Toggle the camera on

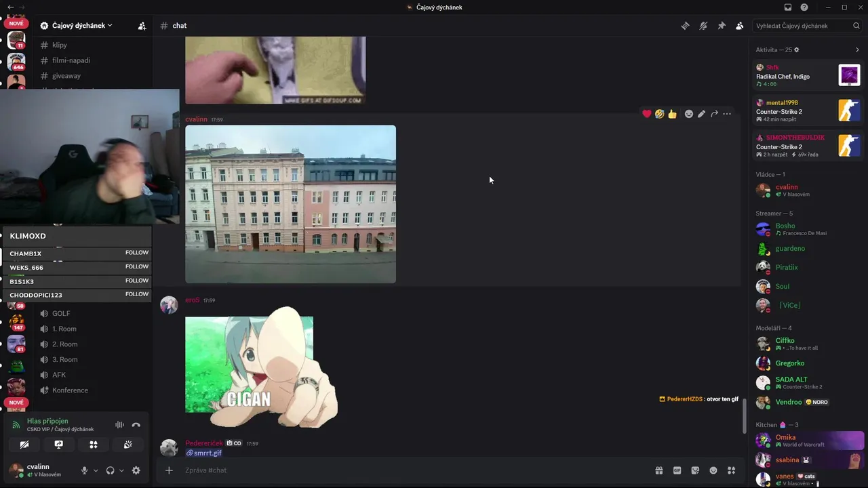[24, 445]
